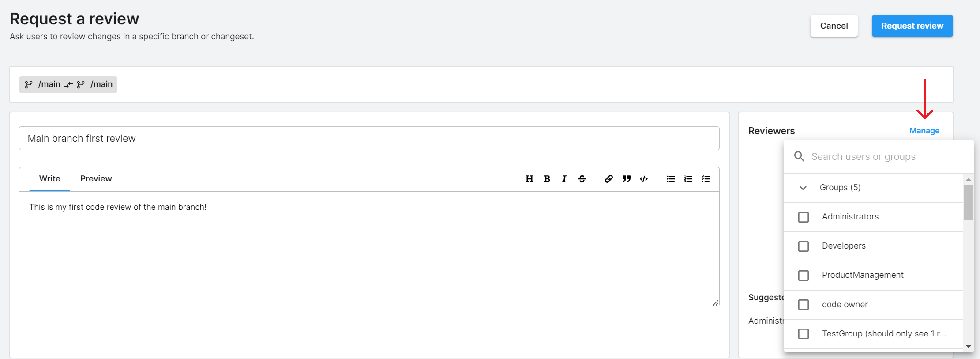Check the Administrators group checkbox

(804, 217)
